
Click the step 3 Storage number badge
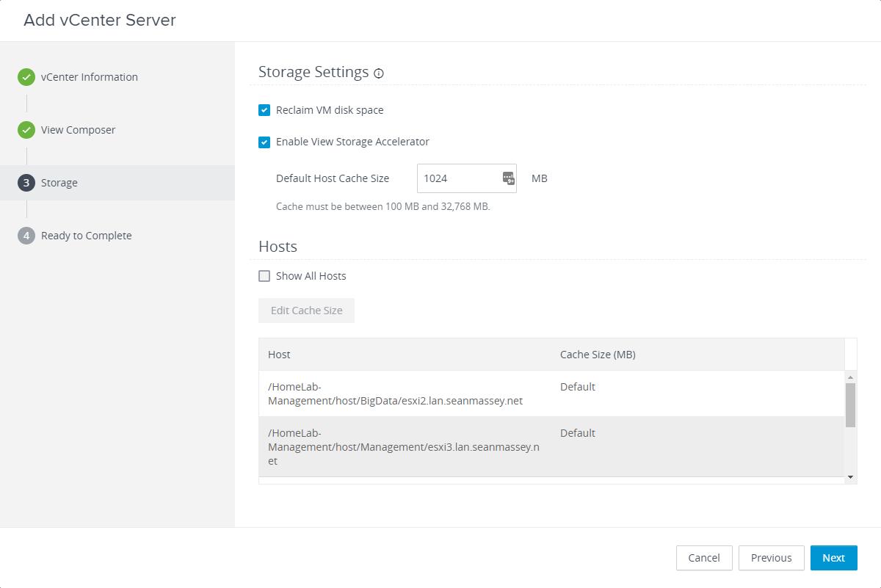[26, 183]
